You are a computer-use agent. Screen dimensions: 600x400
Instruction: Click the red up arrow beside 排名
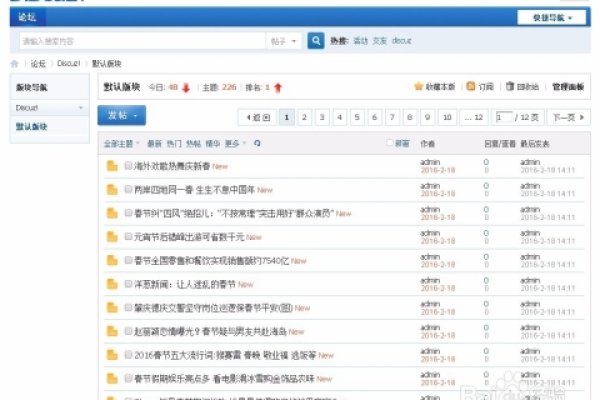pos(278,88)
